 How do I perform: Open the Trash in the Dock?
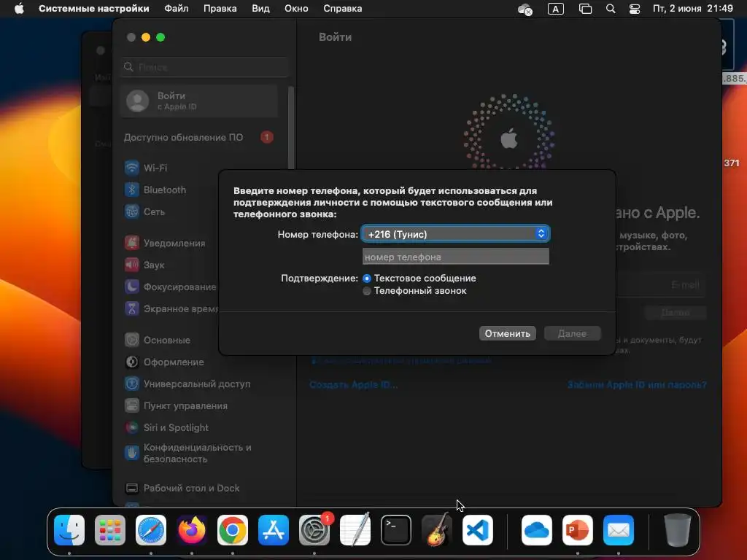[x=678, y=530]
